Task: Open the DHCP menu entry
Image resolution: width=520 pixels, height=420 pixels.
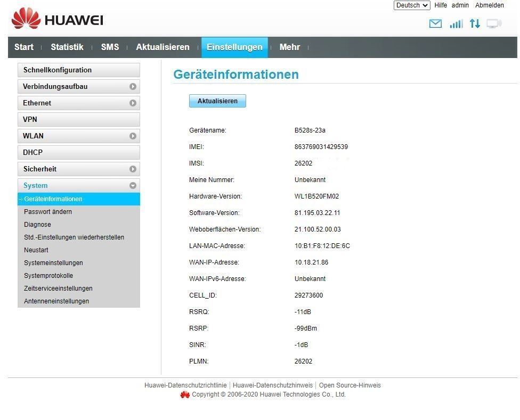Action: [79, 152]
